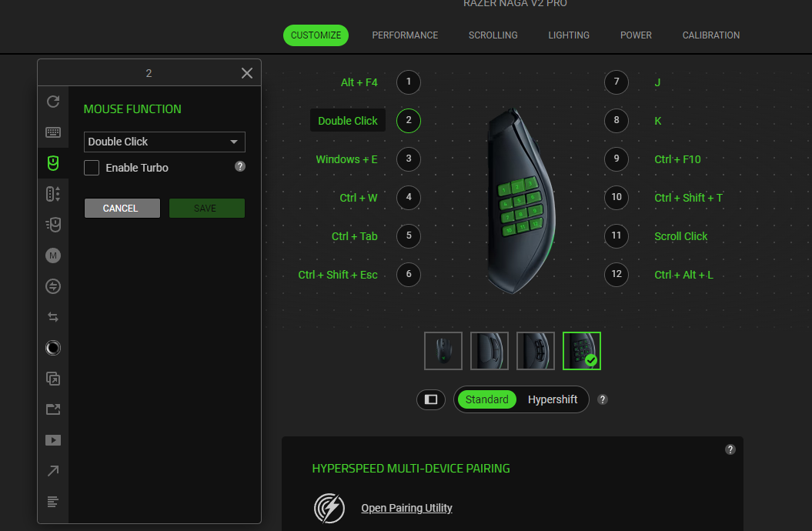This screenshot has height=531, width=812.
Task: Open Keyboard Function category icon
Action: 53,132
